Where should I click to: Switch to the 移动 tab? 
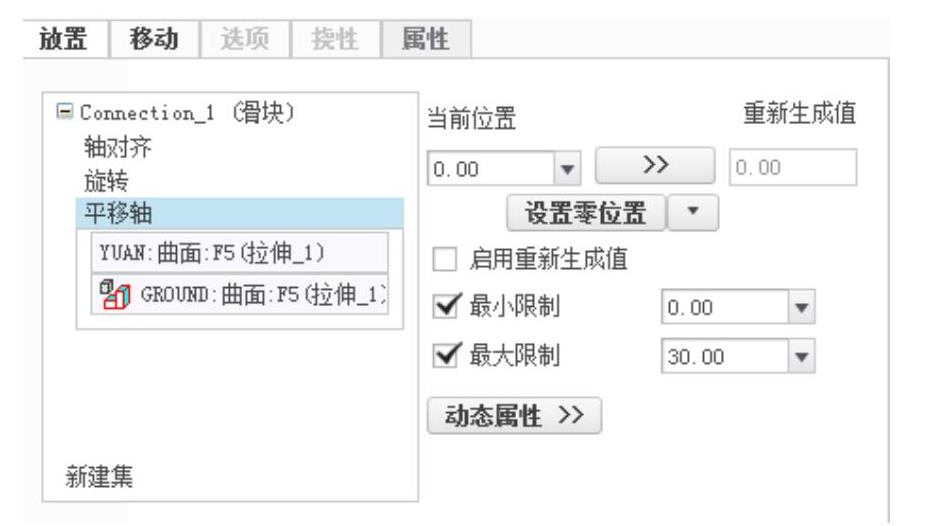(155, 39)
